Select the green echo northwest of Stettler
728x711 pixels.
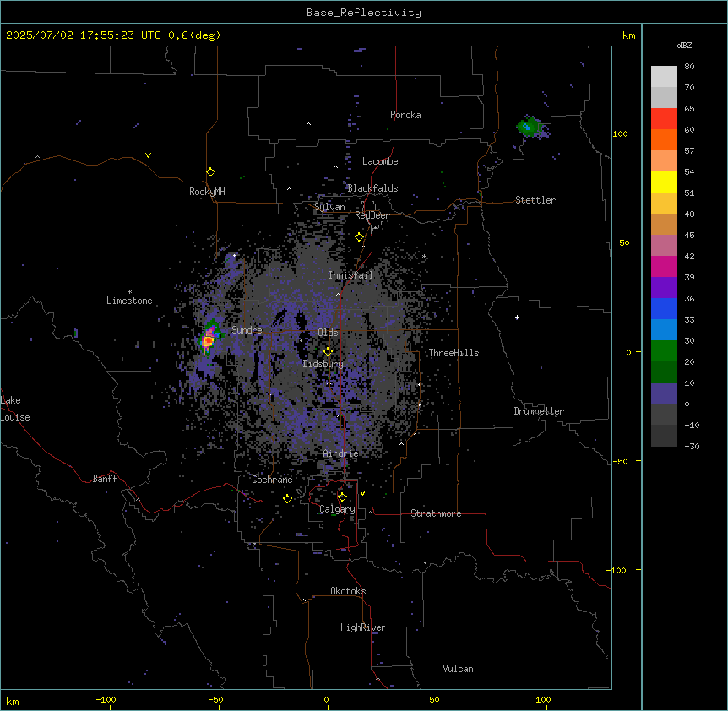(530, 126)
